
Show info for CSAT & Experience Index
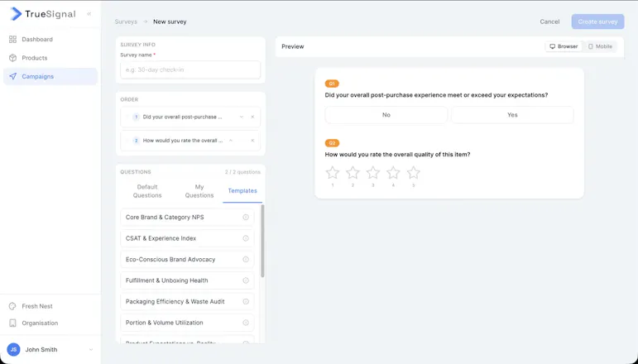click(x=246, y=238)
